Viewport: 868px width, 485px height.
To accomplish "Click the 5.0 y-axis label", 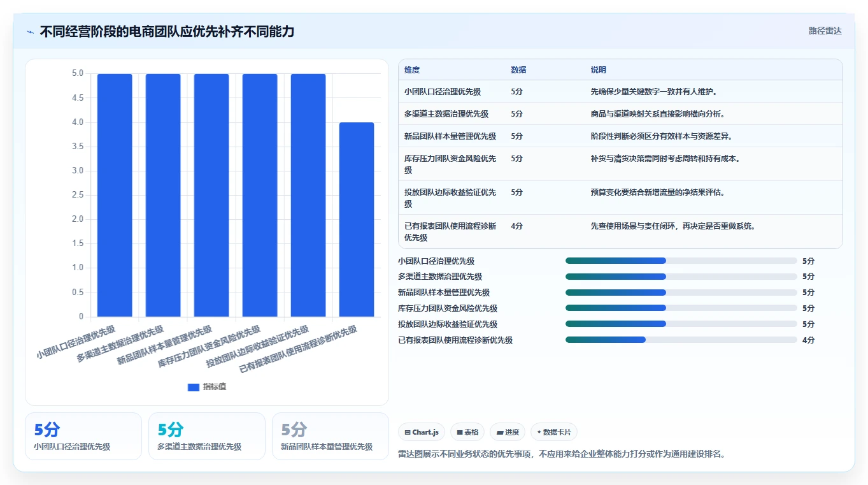I will coord(77,74).
